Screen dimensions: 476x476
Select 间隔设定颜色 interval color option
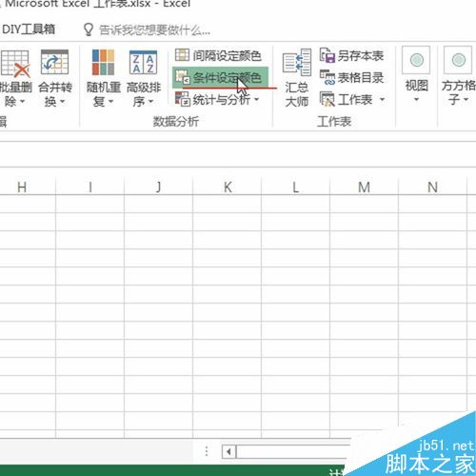pos(218,55)
